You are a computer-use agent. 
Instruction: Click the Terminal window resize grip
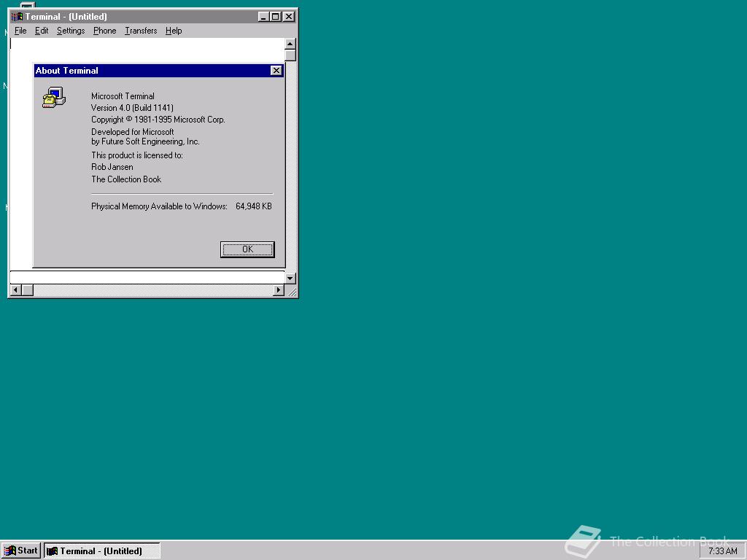point(292,291)
